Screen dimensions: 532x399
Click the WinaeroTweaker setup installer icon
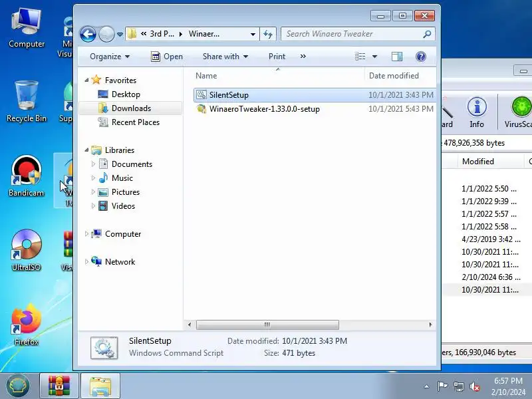201,109
